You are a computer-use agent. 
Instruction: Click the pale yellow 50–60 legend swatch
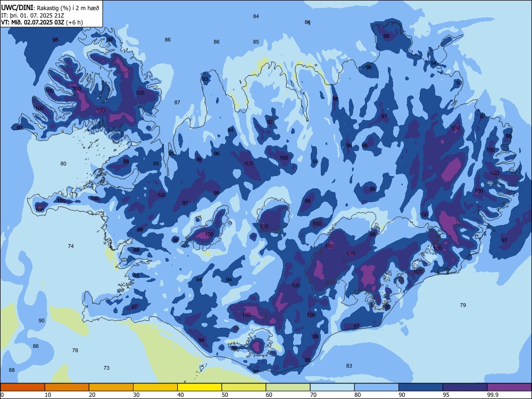244,387
